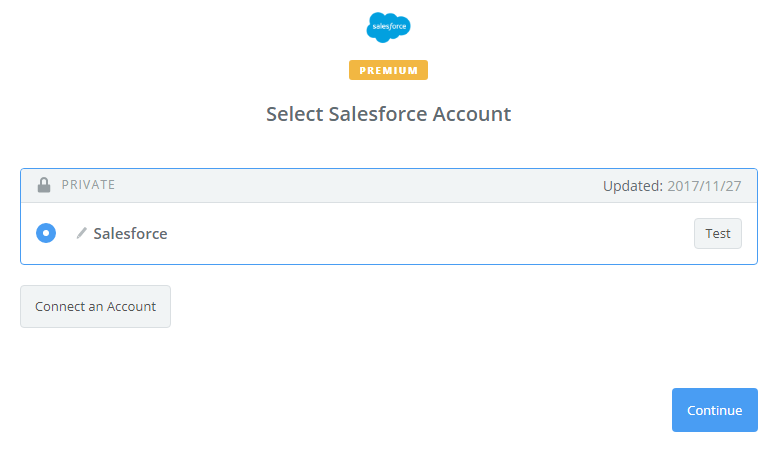Click the yellow PREMIUM badge

coord(388,70)
